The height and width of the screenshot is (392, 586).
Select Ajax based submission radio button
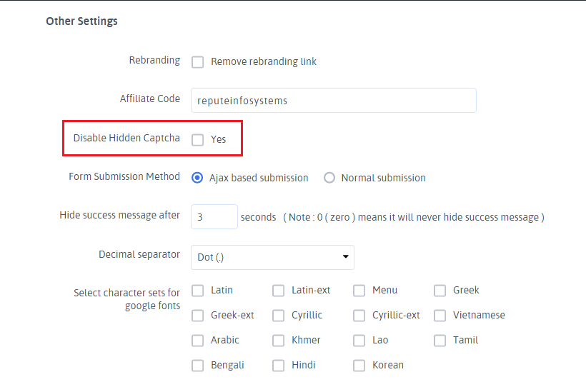click(x=198, y=178)
